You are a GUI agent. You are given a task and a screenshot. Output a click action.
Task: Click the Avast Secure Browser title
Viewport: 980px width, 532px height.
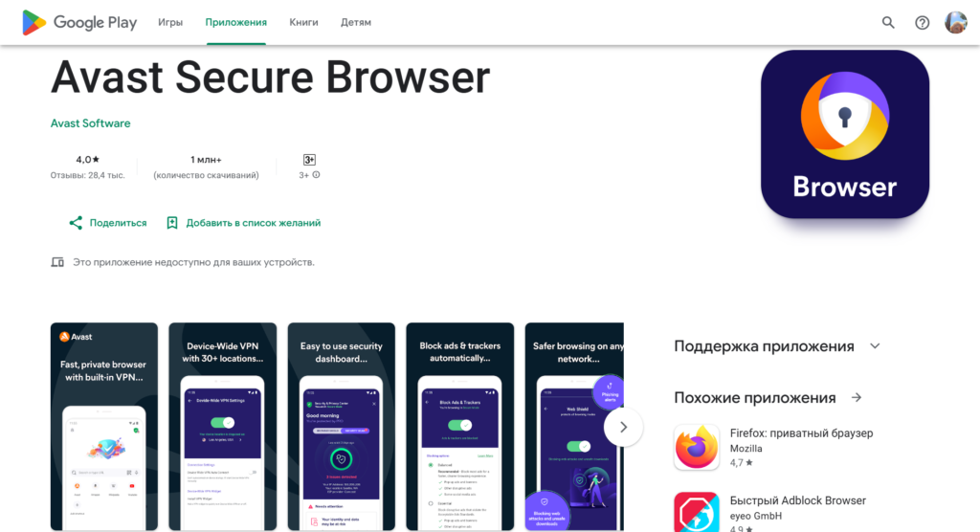[271, 78]
